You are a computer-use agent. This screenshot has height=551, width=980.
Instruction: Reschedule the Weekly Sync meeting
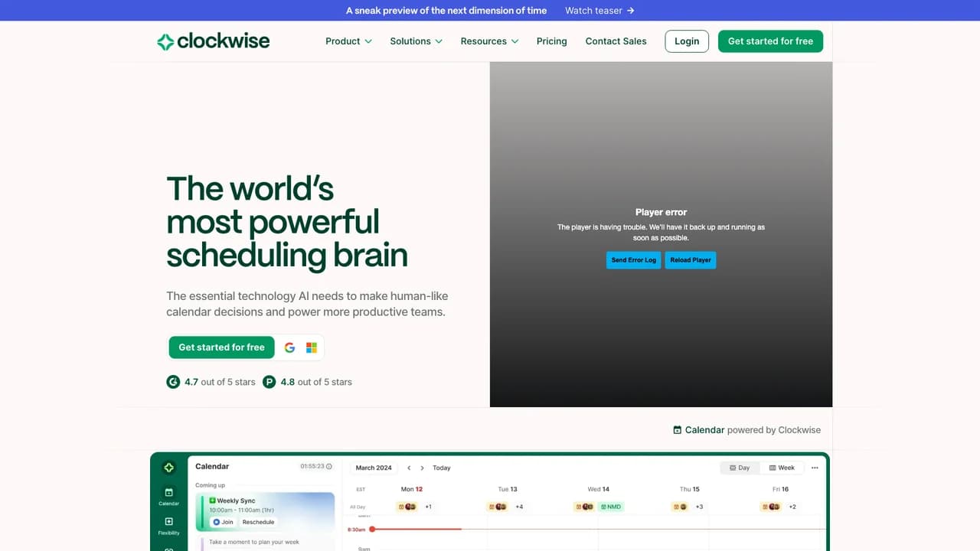(258, 522)
